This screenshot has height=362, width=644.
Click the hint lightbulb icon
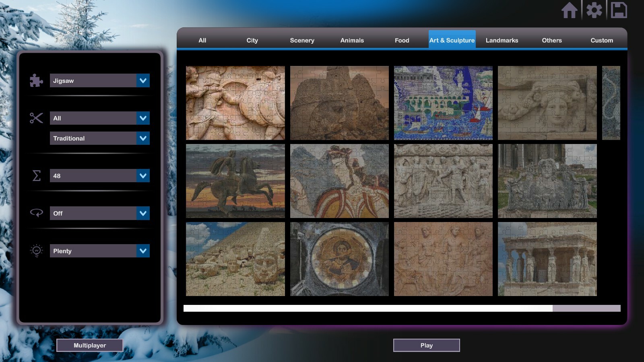pyautogui.click(x=36, y=251)
